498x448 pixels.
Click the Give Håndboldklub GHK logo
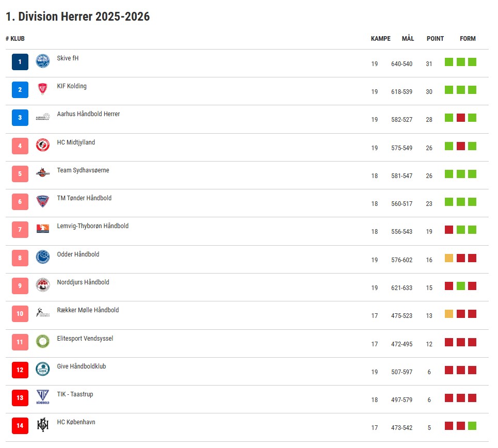pos(43,369)
